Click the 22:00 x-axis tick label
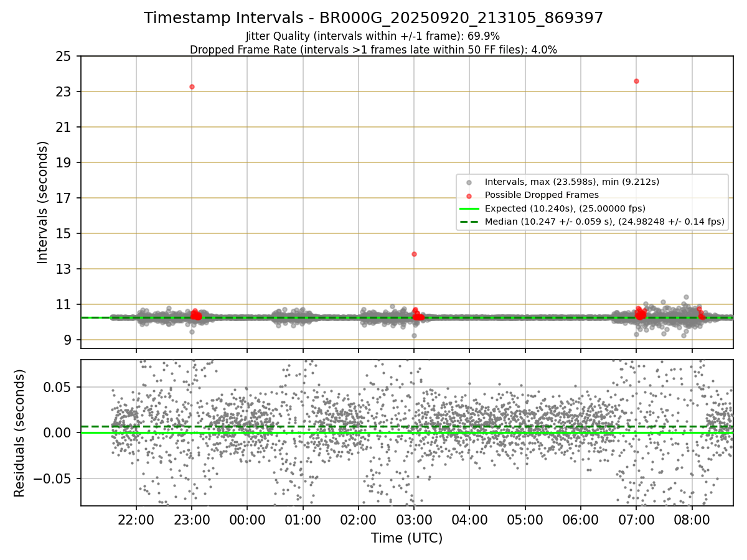The width and height of the screenshot is (747, 560). (x=136, y=520)
